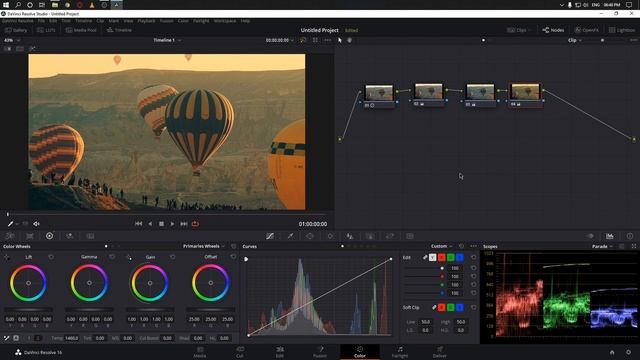This screenshot has width=640, height=360.
Task: Open the viewer timecode dropdown
Action: [x=280, y=40]
